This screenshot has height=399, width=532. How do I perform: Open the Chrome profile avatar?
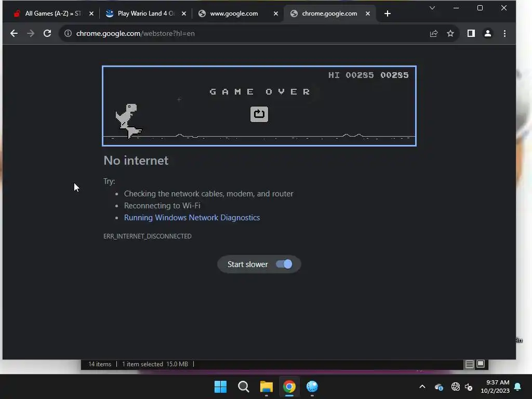[487, 33]
